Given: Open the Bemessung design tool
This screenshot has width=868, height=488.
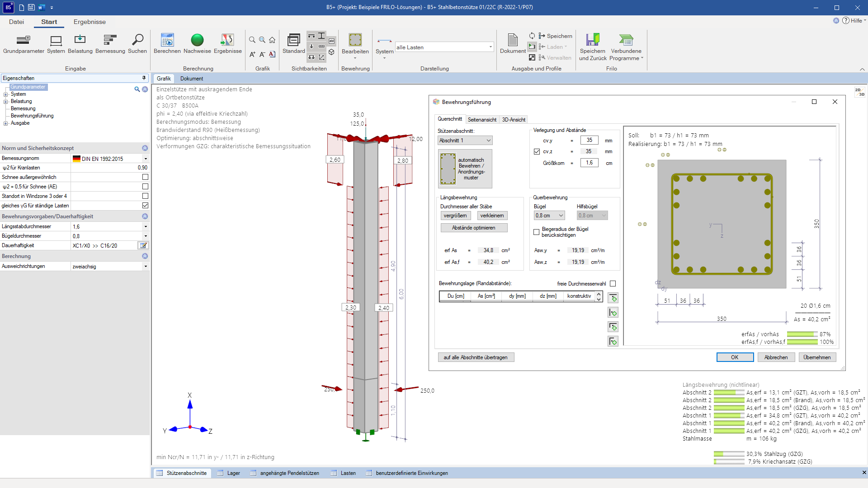Looking at the screenshot, I should [x=110, y=44].
